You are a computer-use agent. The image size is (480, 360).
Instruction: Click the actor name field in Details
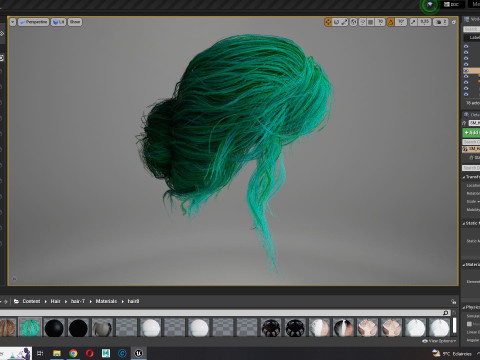tap(474, 123)
